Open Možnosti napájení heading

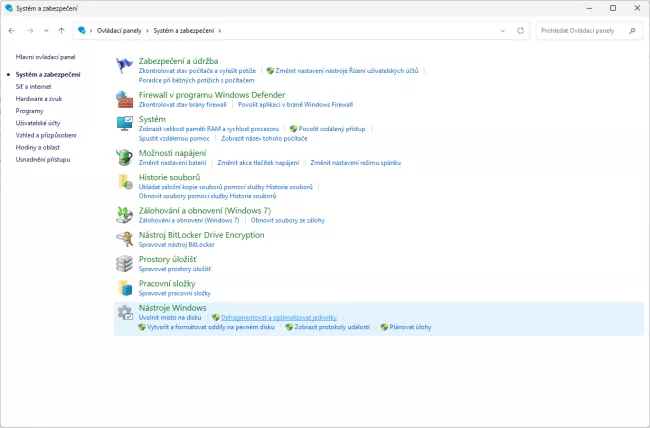pyautogui.click(x=172, y=153)
